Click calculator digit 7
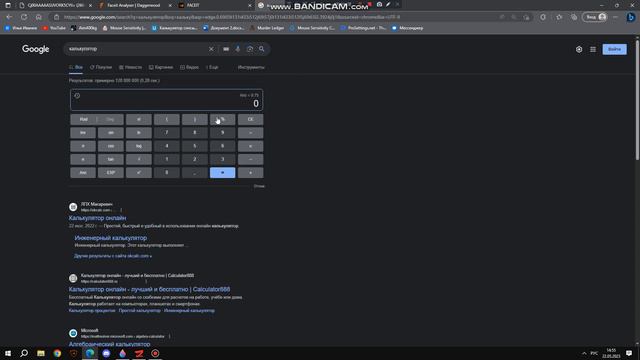The height and width of the screenshot is (360, 640). 167,133
